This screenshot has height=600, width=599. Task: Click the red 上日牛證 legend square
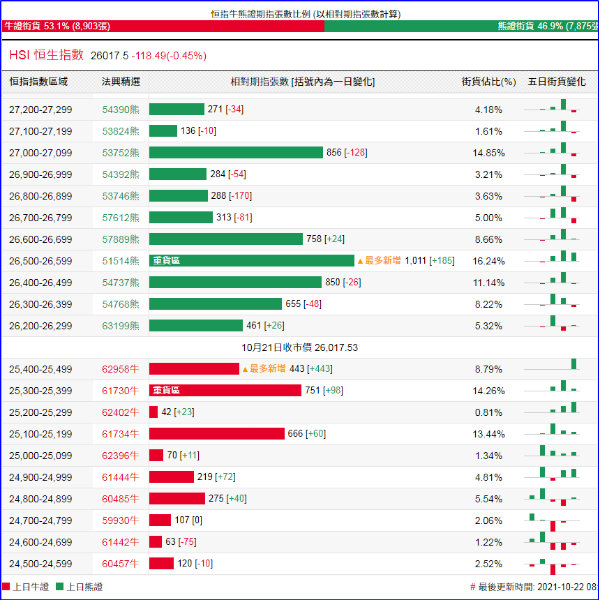tap(6, 587)
